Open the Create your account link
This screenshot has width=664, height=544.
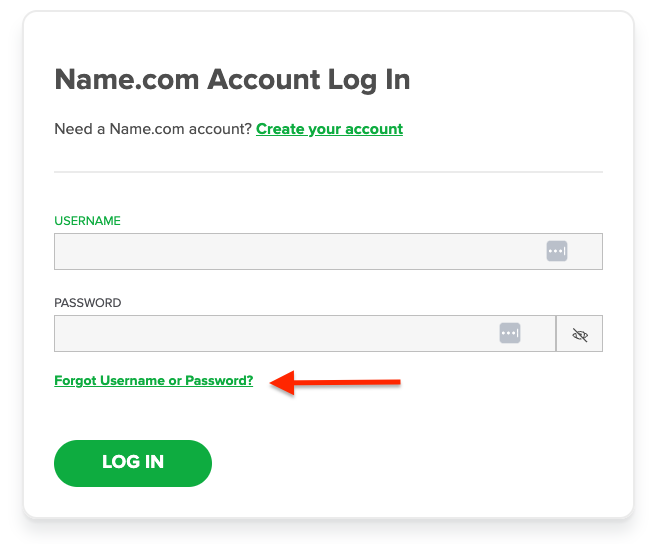tap(329, 129)
